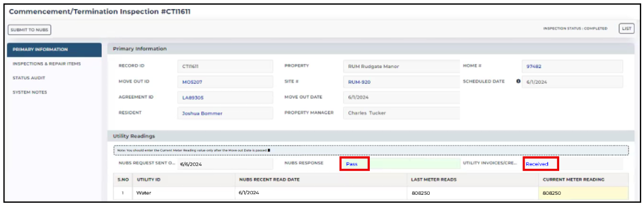644x205 pixels.
Task: Click the Property field RUM Rudgate Manor
Action: point(401,66)
